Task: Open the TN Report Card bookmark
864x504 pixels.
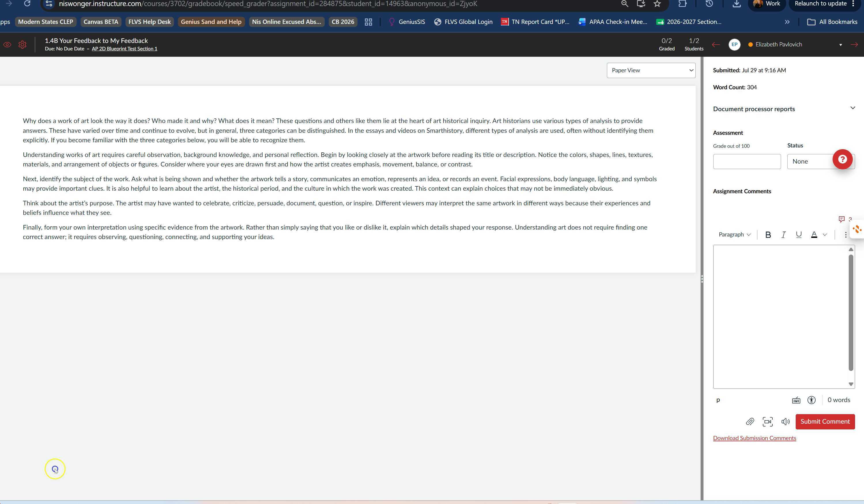Action: pos(535,22)
